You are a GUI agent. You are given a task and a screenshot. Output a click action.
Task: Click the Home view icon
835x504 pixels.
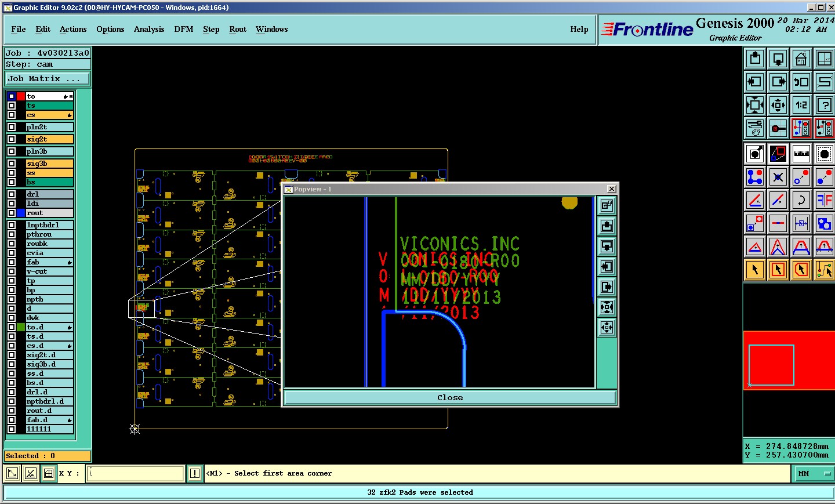(x=801, y=59)
